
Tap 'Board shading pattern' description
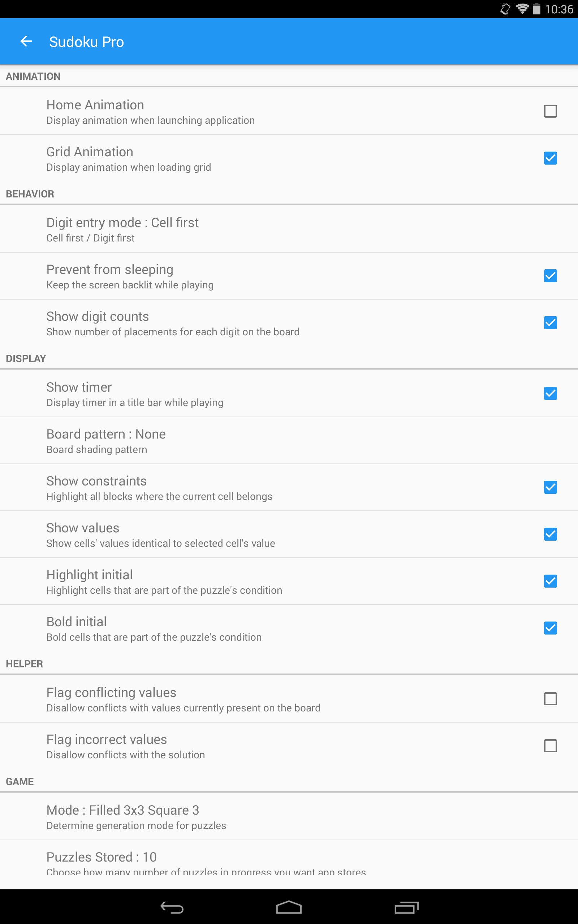tap(97, 449)
